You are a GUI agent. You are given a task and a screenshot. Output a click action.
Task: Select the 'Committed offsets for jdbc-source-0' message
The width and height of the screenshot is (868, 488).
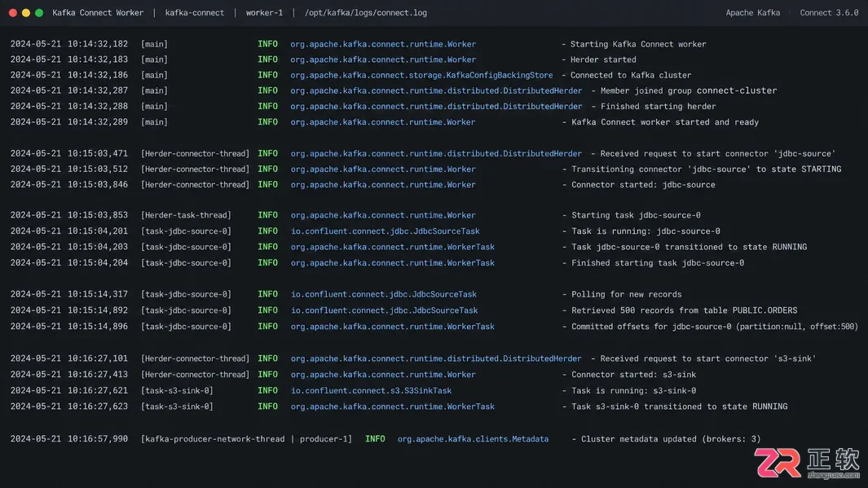click(715, 327)
